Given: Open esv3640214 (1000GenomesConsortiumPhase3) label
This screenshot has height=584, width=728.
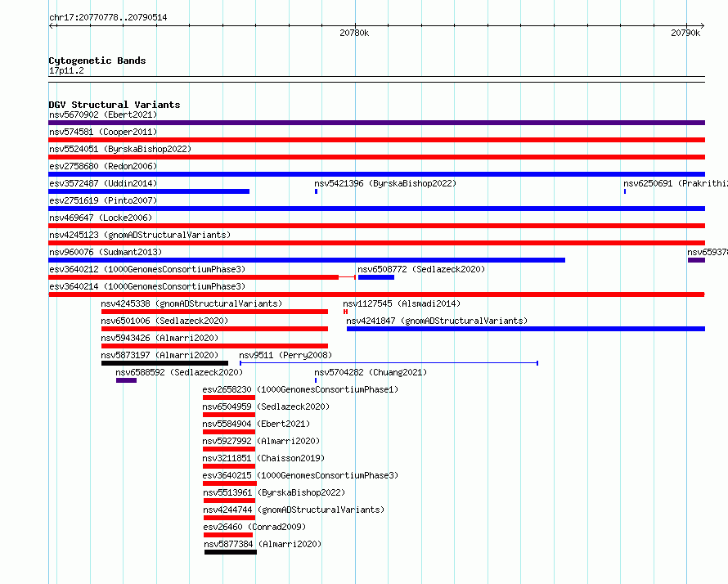Looking at the screenshot, I should pos(147,286).
